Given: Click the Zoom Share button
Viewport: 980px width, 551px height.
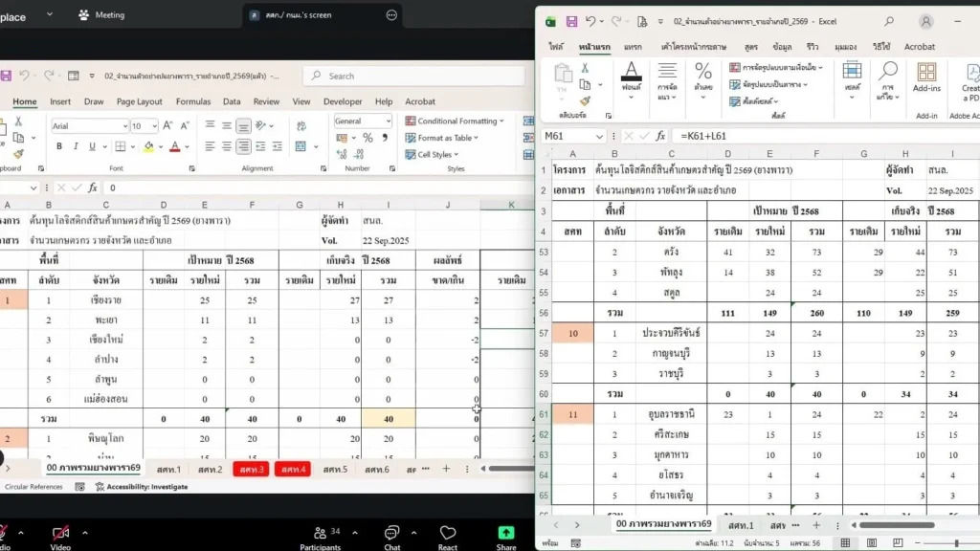Looking at the screenshot, I should click(x=506, y=537).
